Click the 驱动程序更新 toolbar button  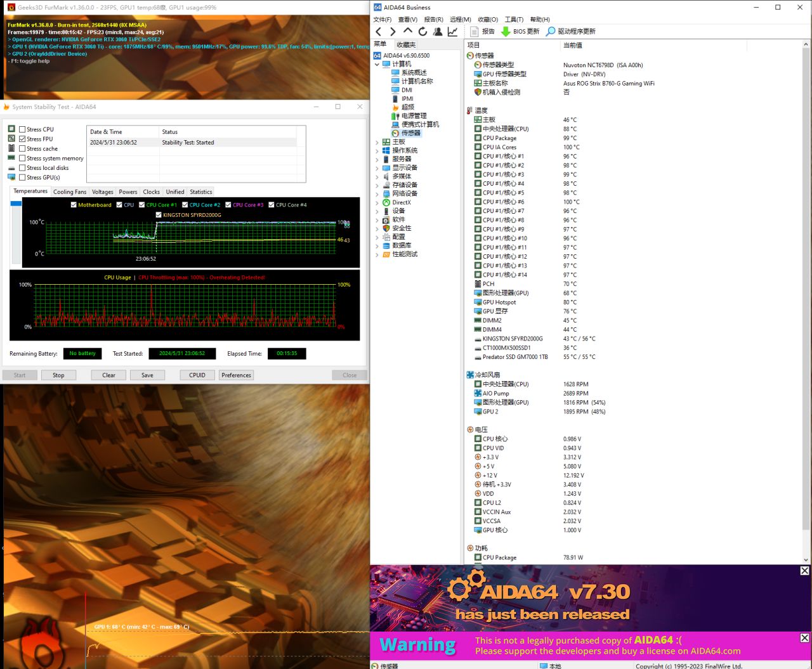click(571, 31)
